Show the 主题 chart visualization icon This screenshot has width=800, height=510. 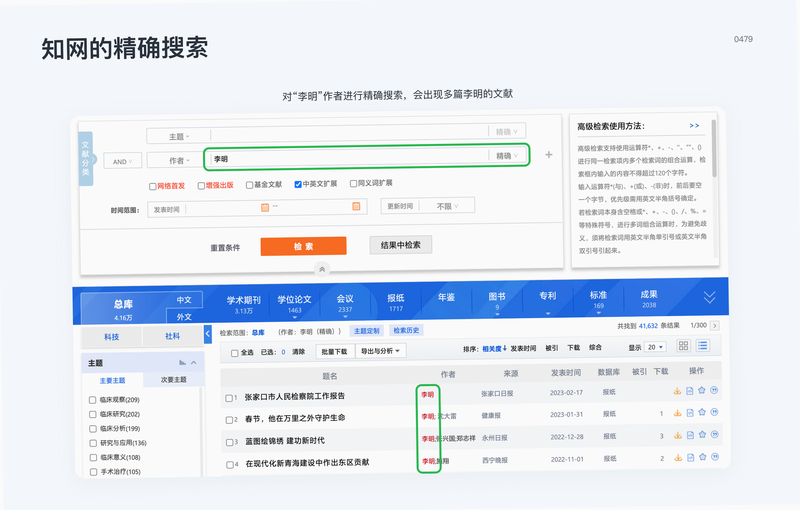(182, 363)
